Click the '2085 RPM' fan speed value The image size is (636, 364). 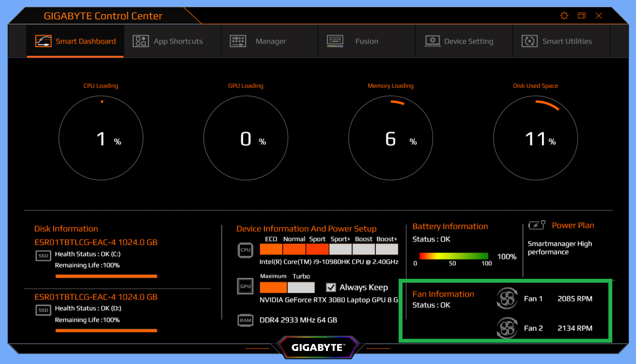click(575, 299)
